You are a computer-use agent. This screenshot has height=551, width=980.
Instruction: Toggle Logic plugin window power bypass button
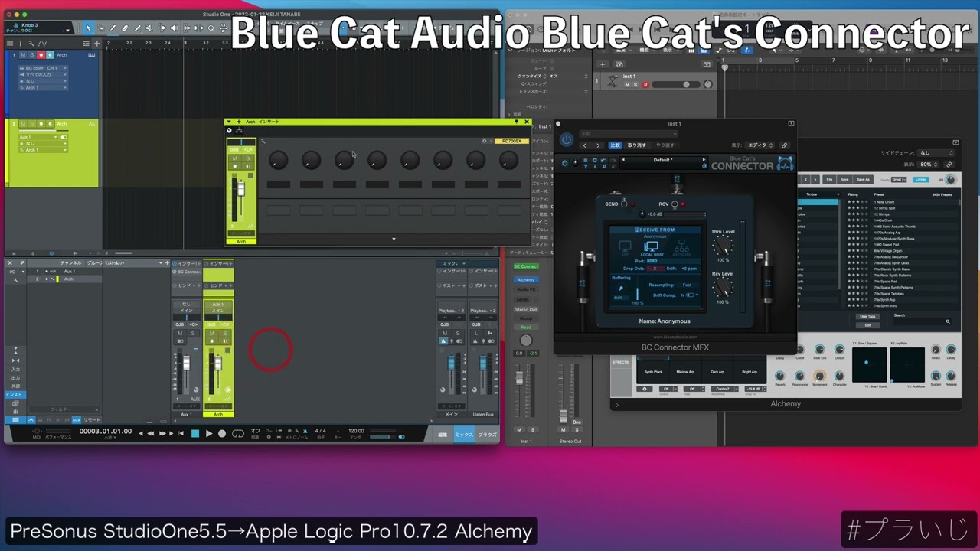566,139
